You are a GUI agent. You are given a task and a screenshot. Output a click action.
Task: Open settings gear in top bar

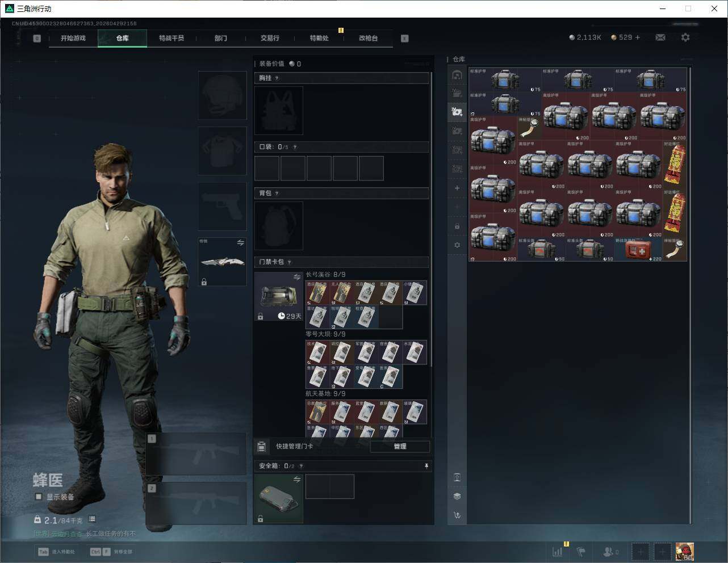pos(685,37)
